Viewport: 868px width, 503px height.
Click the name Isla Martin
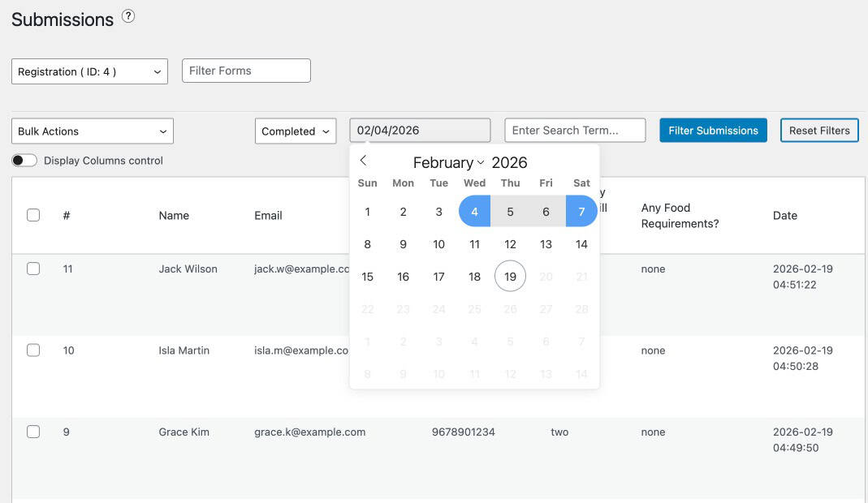184,350
